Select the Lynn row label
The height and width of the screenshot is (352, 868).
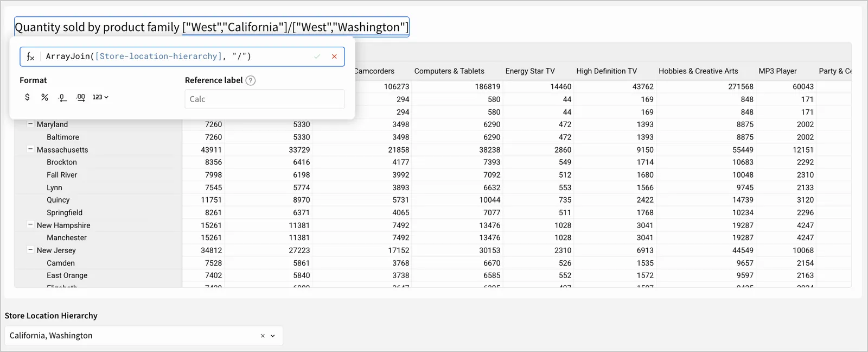[54, 187]
